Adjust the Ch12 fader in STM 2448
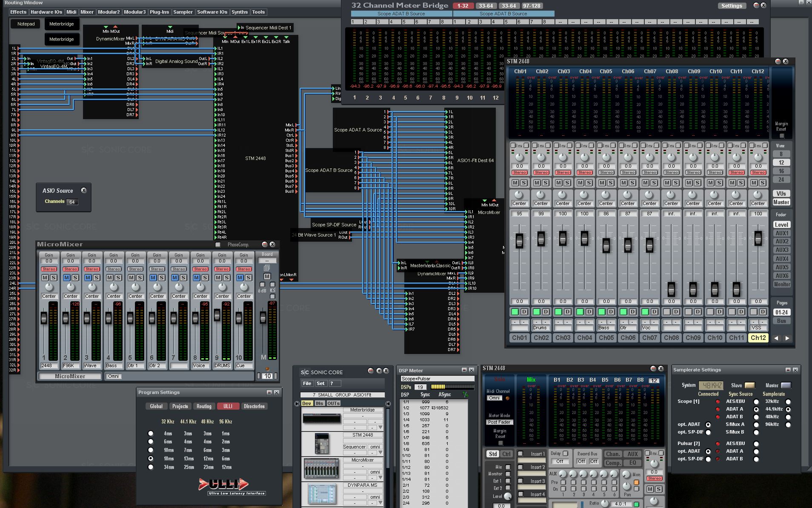Screen dimensions: 812x508 point(758,238)
